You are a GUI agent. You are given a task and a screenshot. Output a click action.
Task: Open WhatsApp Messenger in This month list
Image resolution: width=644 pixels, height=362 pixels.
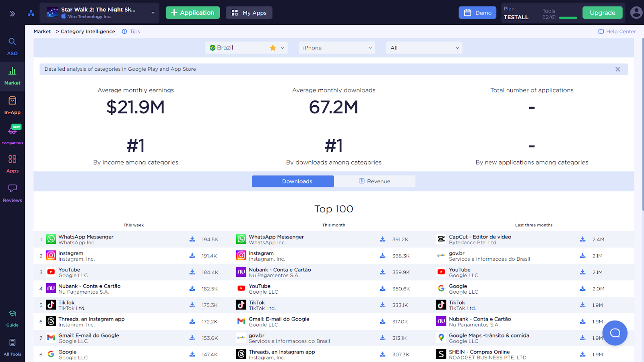276,237
